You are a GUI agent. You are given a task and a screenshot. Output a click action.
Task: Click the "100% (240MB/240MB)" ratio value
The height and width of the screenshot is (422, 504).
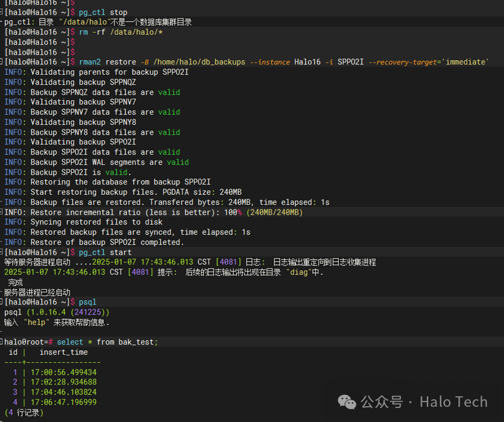[x=264, y=212]
